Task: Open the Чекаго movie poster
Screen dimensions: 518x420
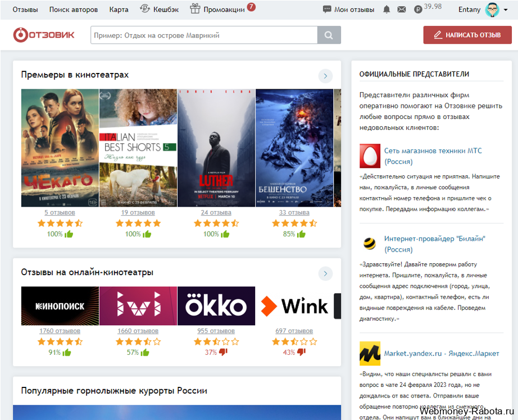Action: tap(60, 148)
